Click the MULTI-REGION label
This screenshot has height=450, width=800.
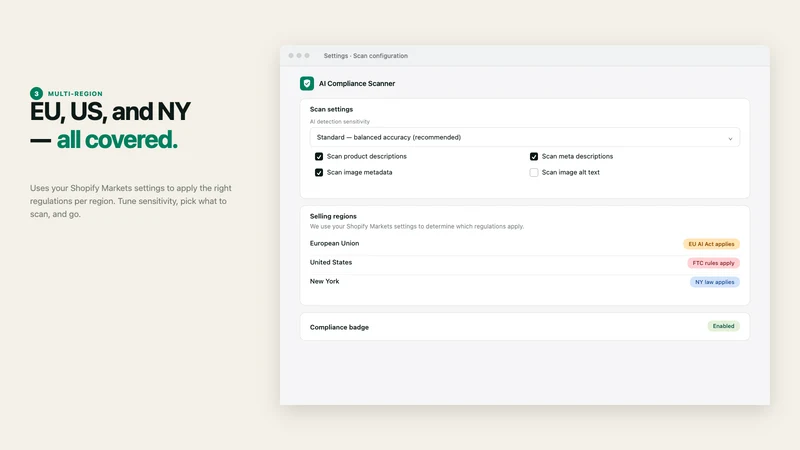[76, 93]
